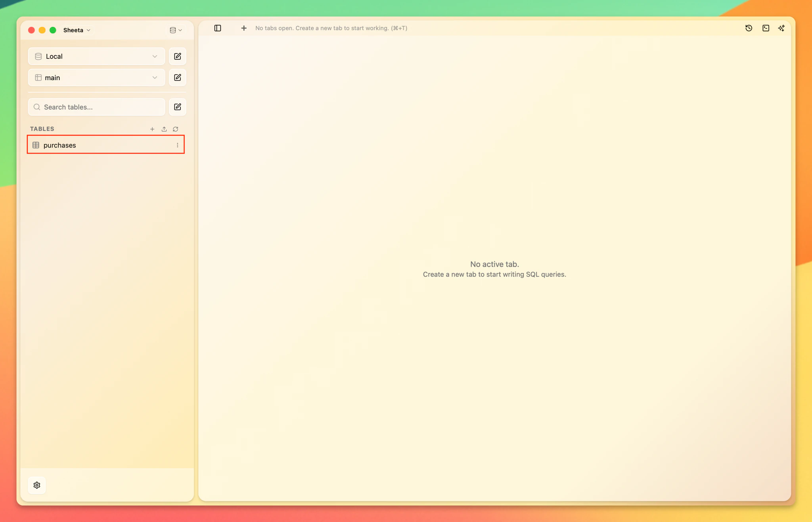Click edit icon beside Search tables
Image resolution: width=812 pixels, height=522 pixels.
[178, 107]
